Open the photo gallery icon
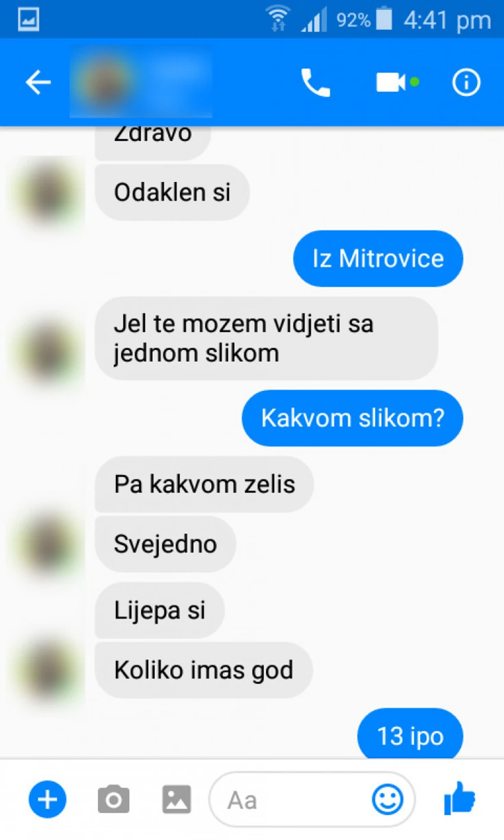This screenshot has width=504, height=840. tap(177, 800)
